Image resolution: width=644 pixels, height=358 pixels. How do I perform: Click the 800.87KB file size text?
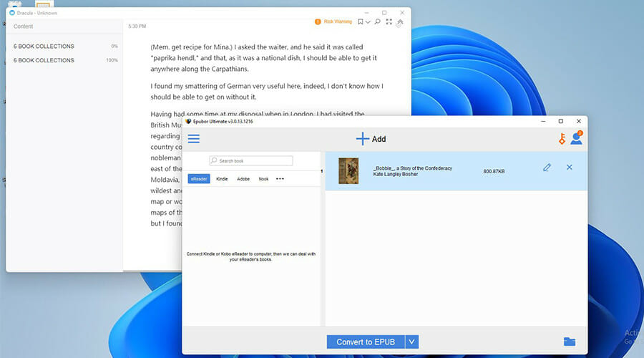tap(494, 171)
